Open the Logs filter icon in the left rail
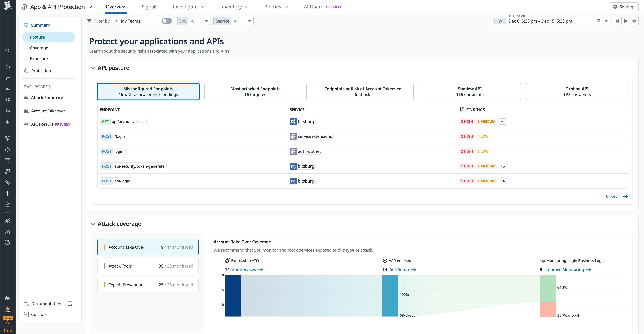This screenshot has height=334, width=644. point(7,160)
